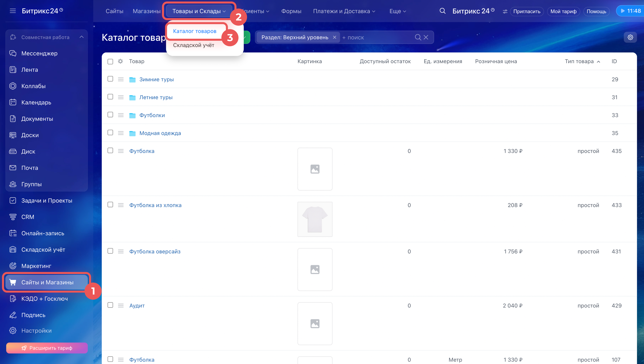Click the catalog settings gear at top right
Screen dimensions: 644x364
pyautogui.click(x=630, y=37)
